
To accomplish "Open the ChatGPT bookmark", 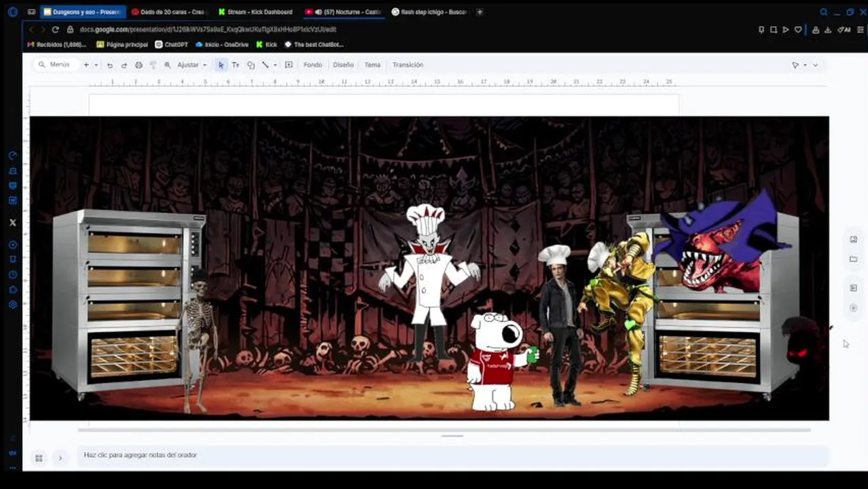I will click(x=172, y=45).
